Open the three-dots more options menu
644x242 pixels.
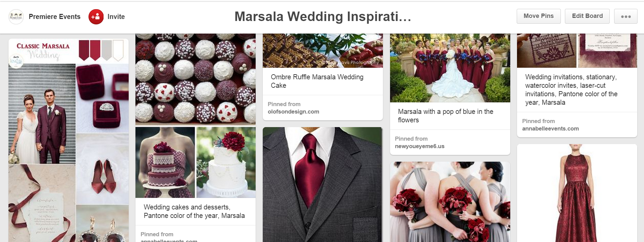point(626,16)
